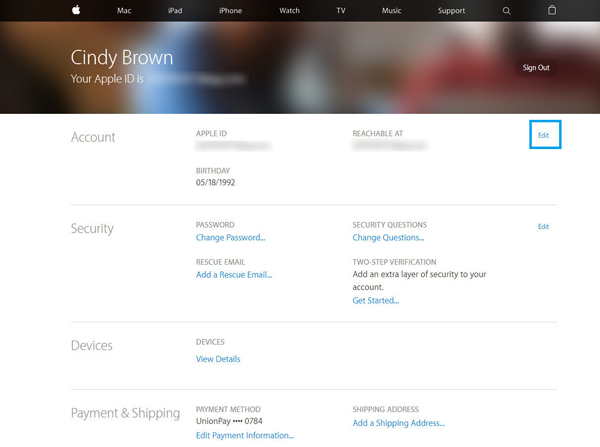Click the Security section heading

[92, 229]
